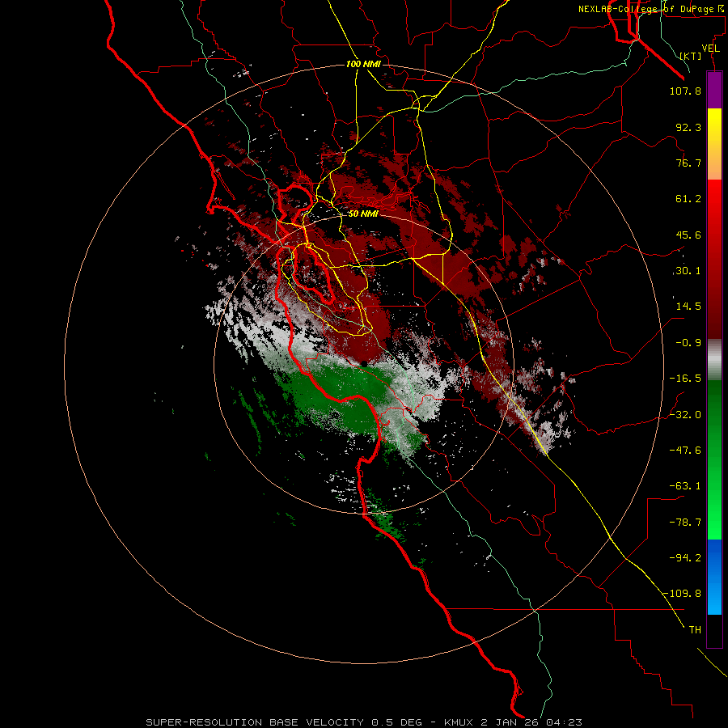Select the 76.7 scale value
Screen dimensions: 728x728
(x=688, y=163)
